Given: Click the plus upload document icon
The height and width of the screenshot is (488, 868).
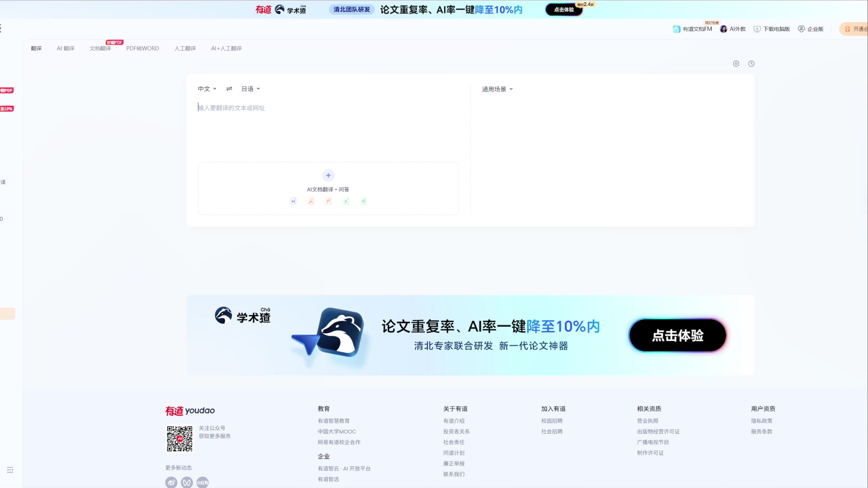Looking at the screenshot, I should 328,175.
